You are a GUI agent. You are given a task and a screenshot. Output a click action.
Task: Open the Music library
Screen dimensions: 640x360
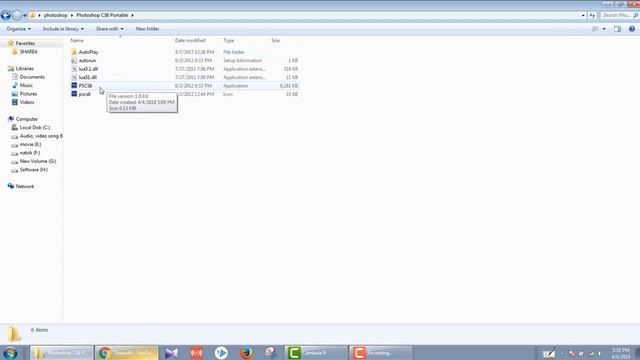26,85
